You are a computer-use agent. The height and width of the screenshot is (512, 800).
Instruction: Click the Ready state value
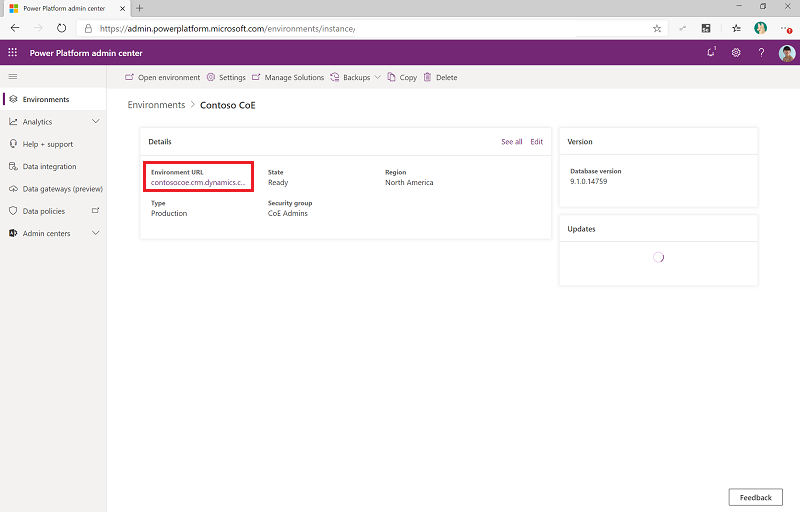coord(278,183)
